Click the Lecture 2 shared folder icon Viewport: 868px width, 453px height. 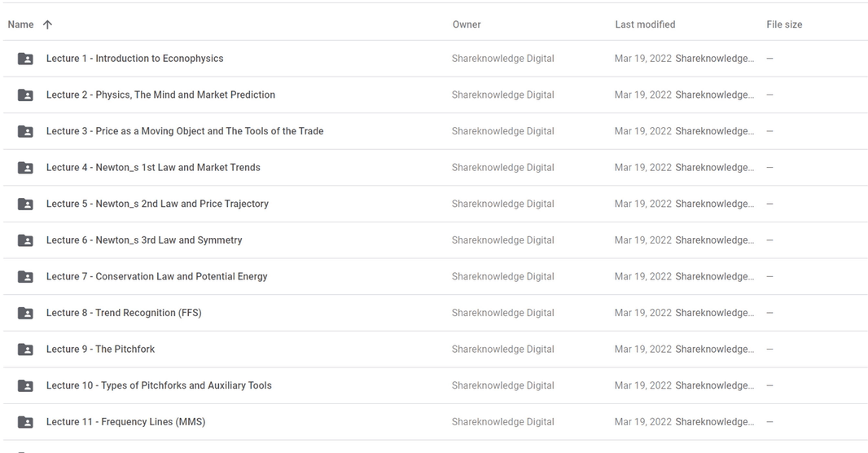(x=25, y=95)
